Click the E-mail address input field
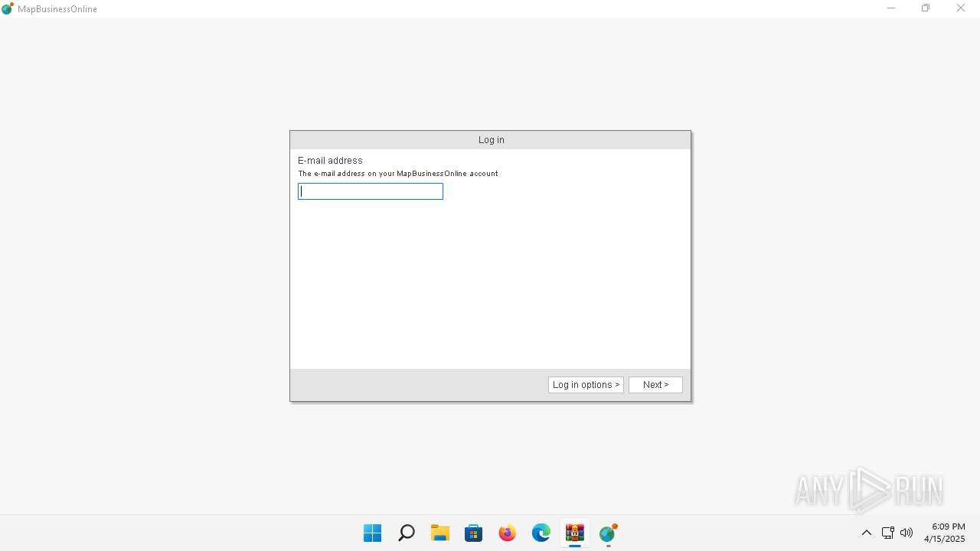Image resolution: width=980 pixels, height=551 pixels. click(x=371, y=191)
